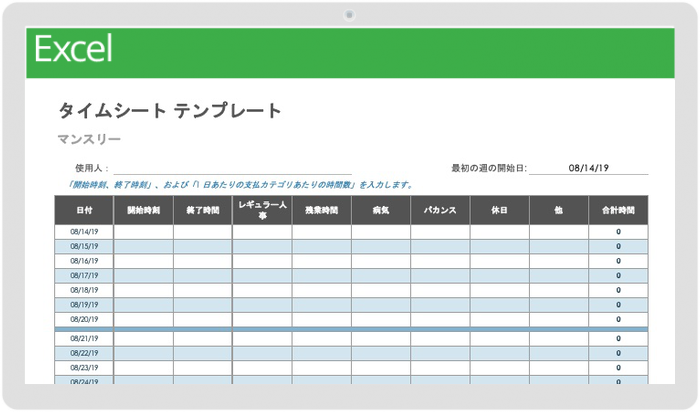
Task: Click the blue instruction text above the table
Action: (240, 184)
